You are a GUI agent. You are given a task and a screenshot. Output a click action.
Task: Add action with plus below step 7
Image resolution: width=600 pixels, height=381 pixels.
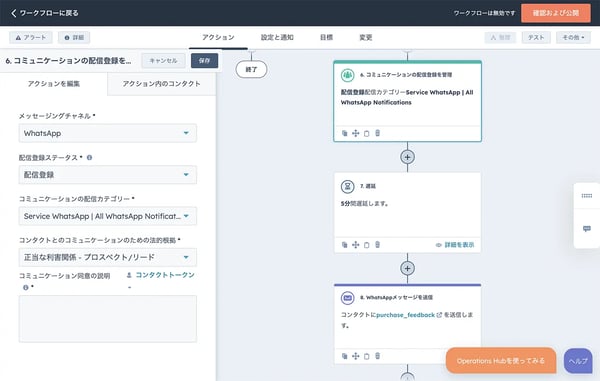tap(408, 269)
